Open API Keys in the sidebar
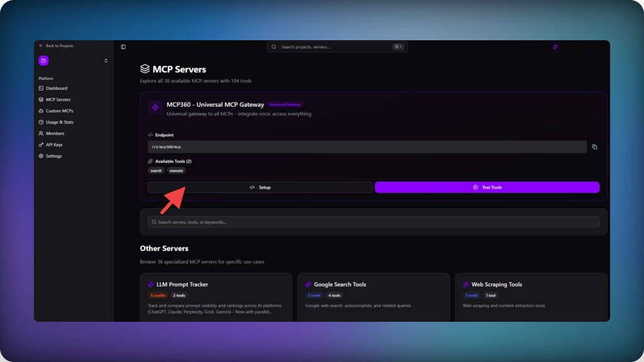Image resolution: width=644 pixels, height=362 pixels. [x=50, y=145]
